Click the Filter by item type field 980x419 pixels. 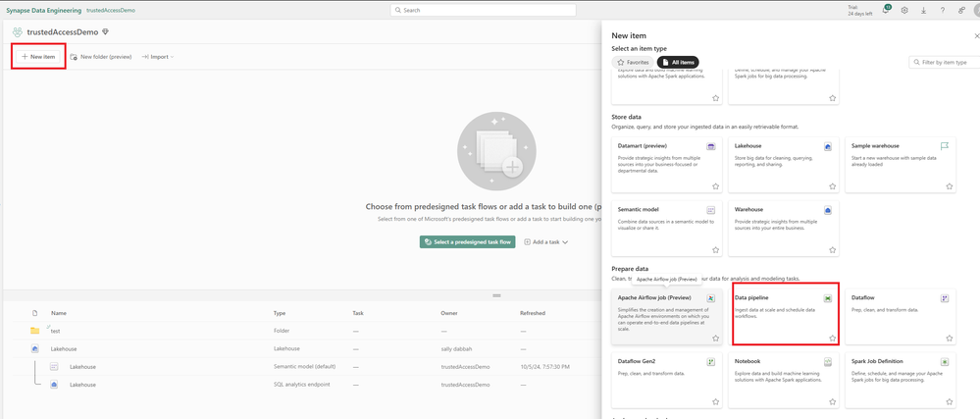(x=944, y=63)
